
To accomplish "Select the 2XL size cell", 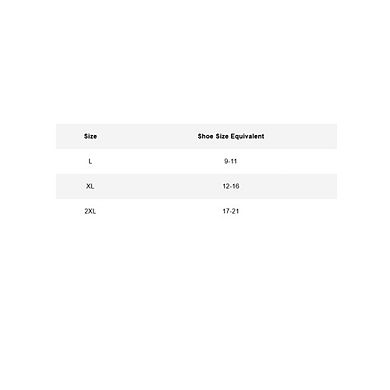I will [x=90, y=211].
